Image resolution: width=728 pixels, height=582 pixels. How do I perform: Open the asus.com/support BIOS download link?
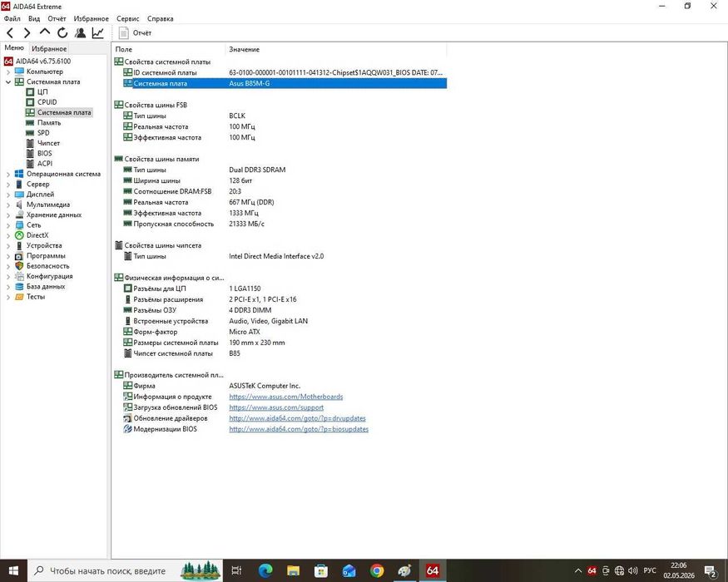(276, 407)
